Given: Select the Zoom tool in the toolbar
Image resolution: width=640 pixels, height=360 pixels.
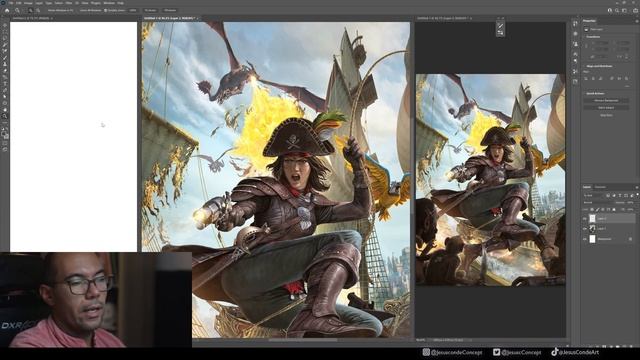Looking at the screenshot, I should (5, 116).
